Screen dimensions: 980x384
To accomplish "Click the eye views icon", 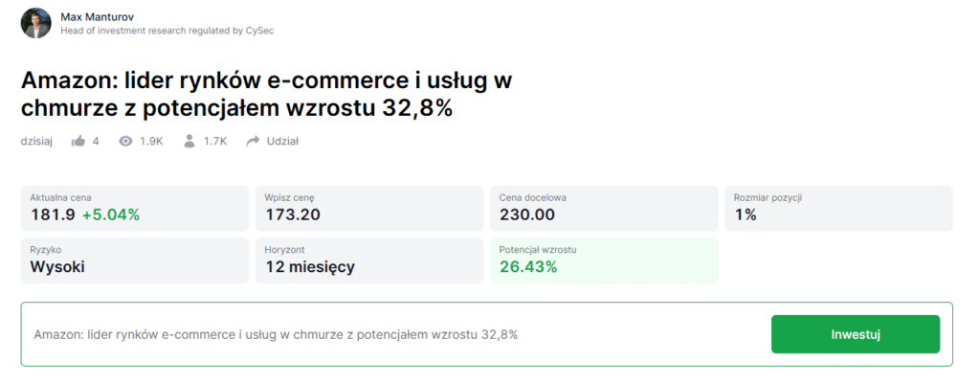I will click(125, 142).
